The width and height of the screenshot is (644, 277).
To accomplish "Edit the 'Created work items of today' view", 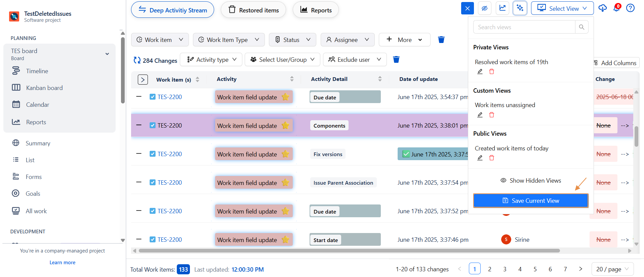I will (x=480, y=158).
